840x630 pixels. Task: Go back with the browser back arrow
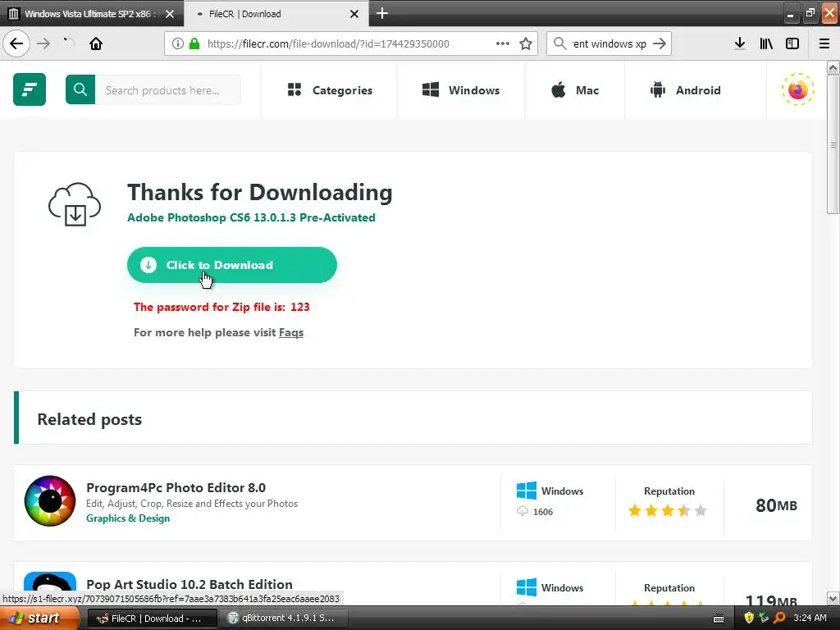click(x=16, y=43)
